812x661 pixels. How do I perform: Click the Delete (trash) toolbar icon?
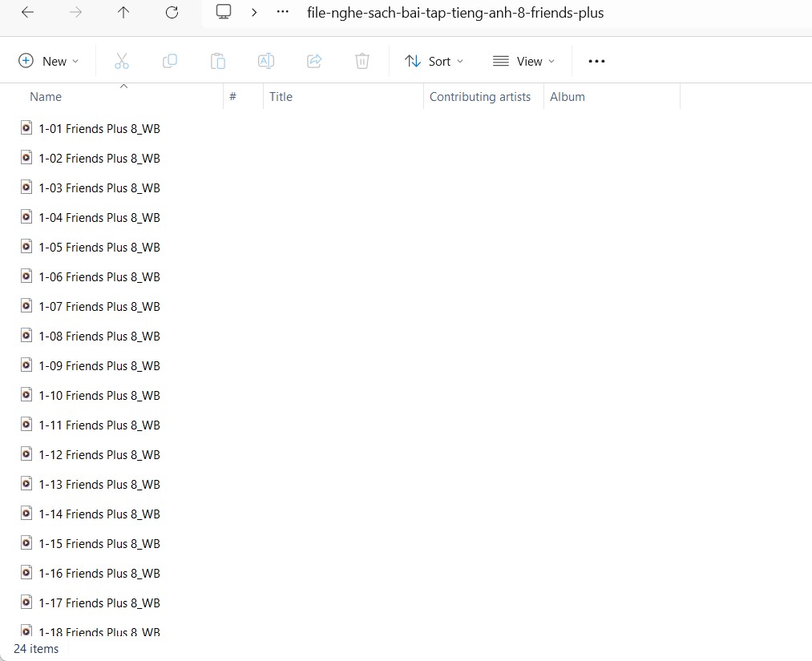click(362, 61)
